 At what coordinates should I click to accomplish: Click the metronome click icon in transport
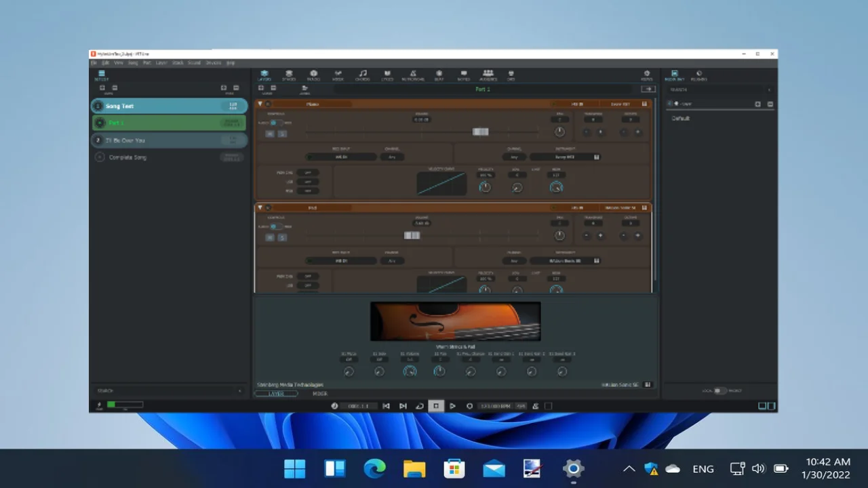click(536, 406)
